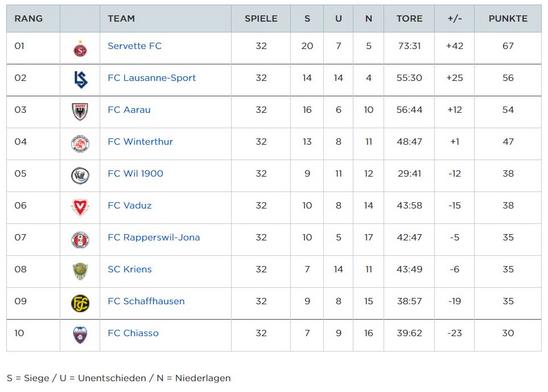The height and width of the screenshot is (392, 548).
Task: Select the FC Aarau shield crest
Action: pyautogui.click(x=80, y=111)
